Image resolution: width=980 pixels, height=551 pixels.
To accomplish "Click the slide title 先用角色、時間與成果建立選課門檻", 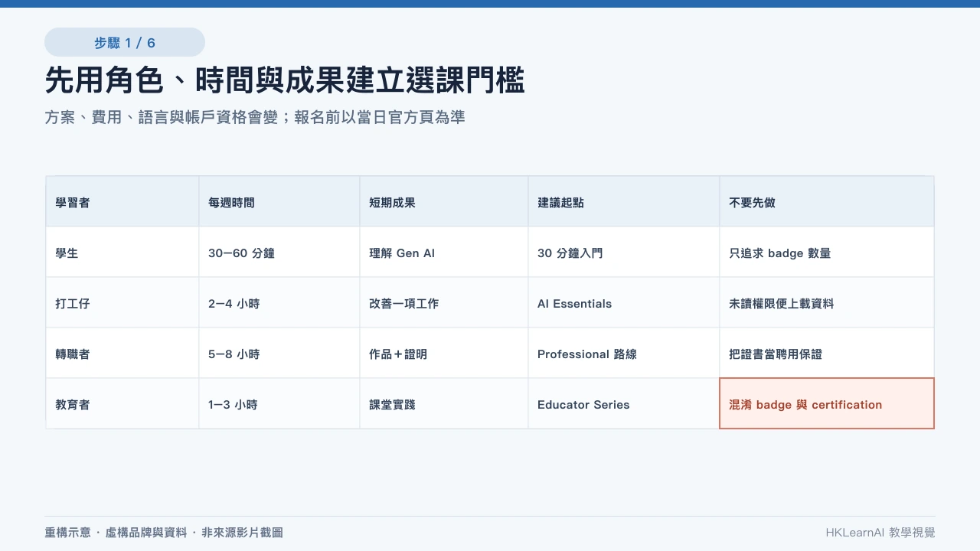I will (x=285, y=80).
